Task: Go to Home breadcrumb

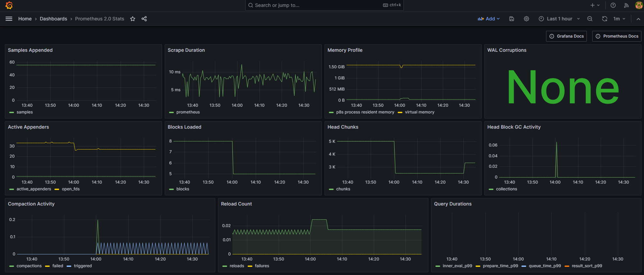Action: [25, 19]
